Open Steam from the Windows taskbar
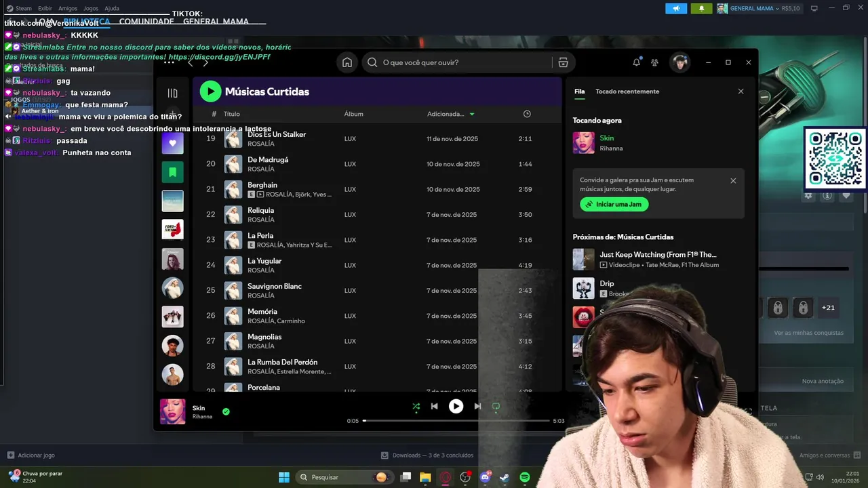Viewport: 868px width, 488px height. (505, 477)
